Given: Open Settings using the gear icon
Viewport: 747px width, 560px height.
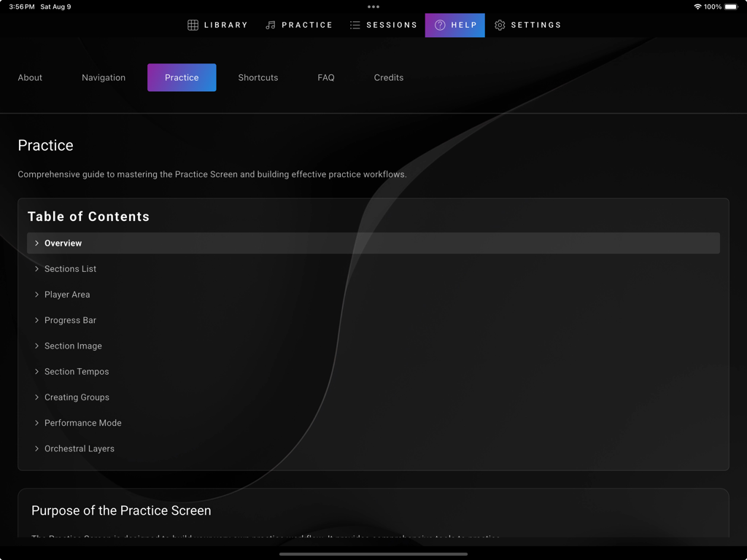Looking at the screenshot, I should (500, 25).
